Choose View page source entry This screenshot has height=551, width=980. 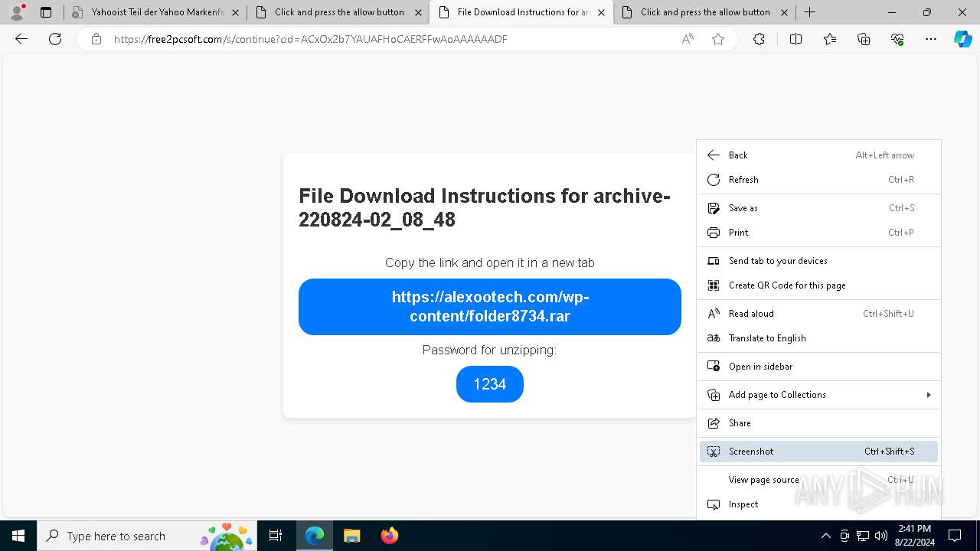pyautogui.click(x=818, y=480)
